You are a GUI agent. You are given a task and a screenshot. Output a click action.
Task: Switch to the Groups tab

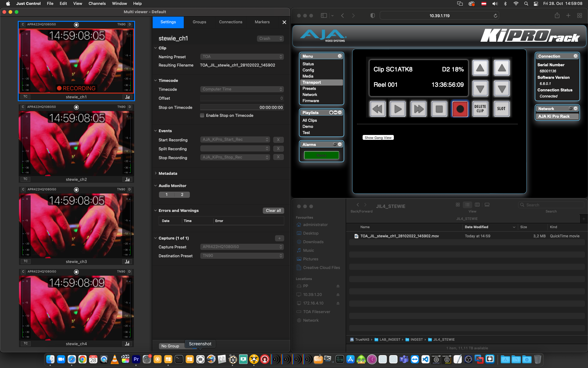199,22
